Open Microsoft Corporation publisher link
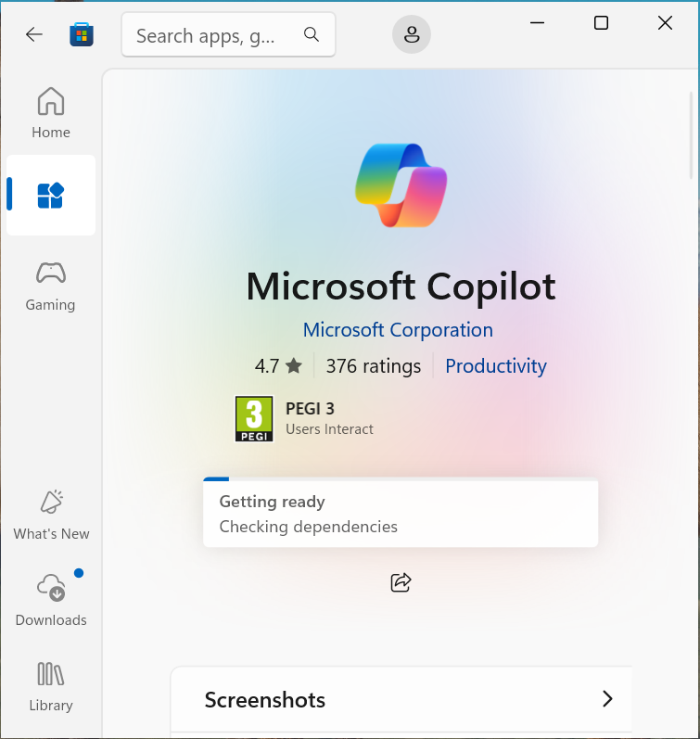The width and height of the screenshot is (700, 739). pos(398,330)
